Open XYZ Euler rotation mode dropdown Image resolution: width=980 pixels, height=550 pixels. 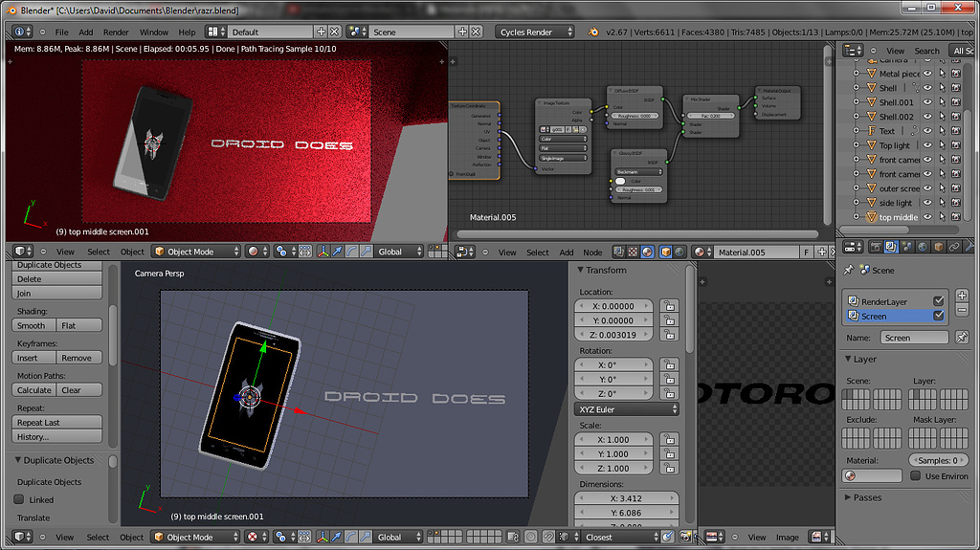coord(626,409)
